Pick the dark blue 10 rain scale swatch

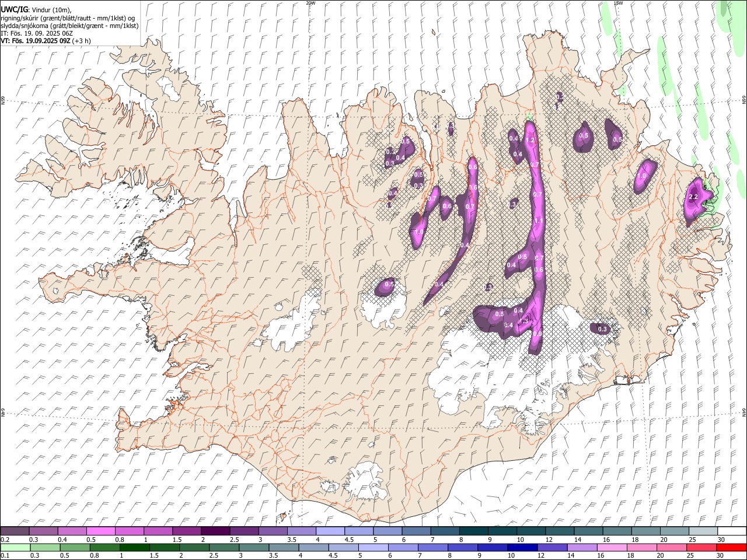click(522, 547)
